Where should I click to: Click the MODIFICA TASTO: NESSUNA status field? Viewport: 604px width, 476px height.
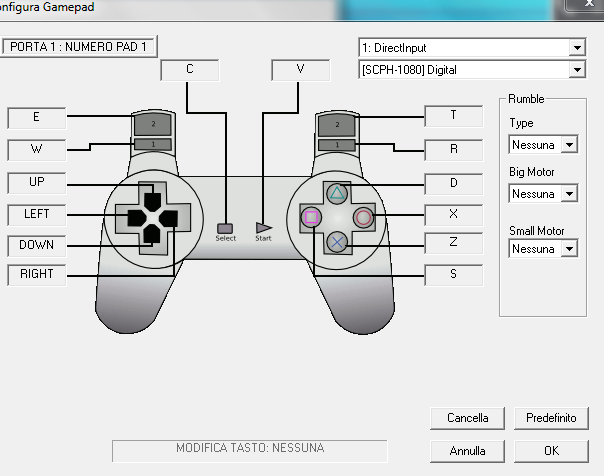pyautogui.click(x=250, y=451)
